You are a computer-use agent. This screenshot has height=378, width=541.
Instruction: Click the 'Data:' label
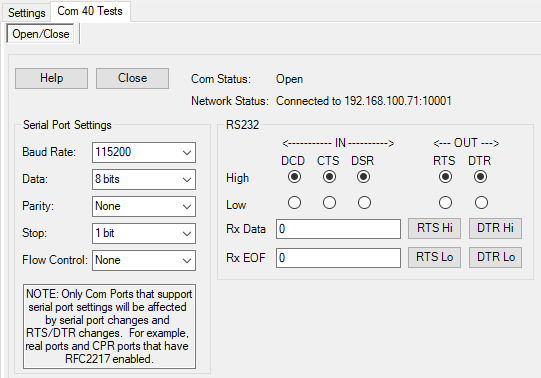(35, 179)
